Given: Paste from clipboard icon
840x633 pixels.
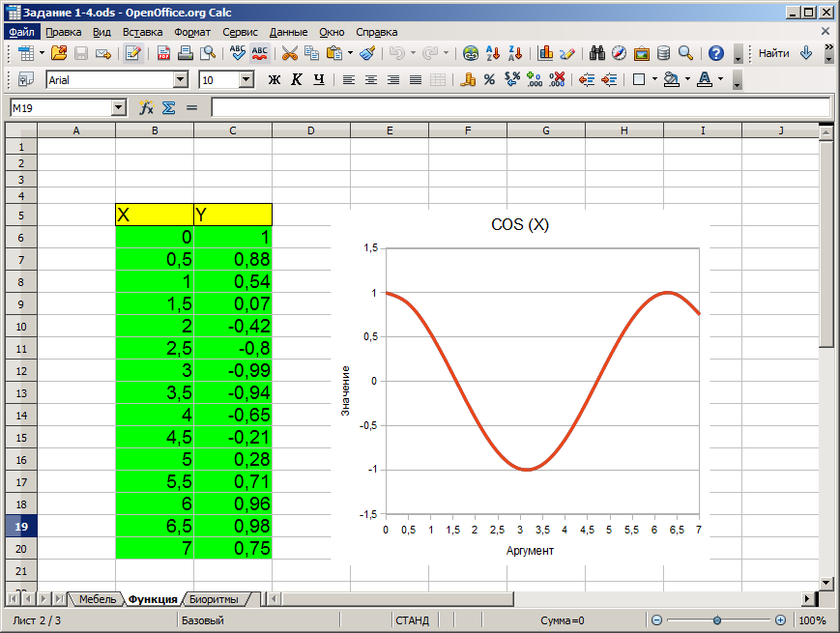Looking at the screenshot, I should (334, 53).
